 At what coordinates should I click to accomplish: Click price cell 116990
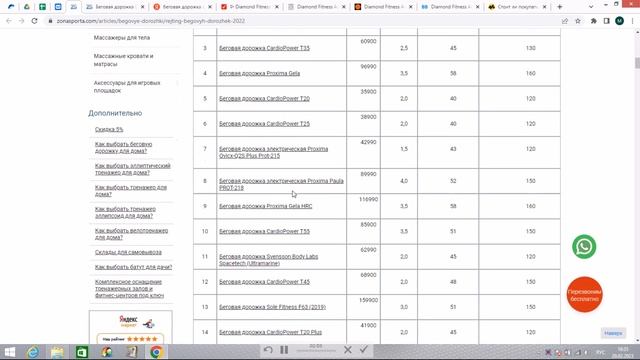[363, 206]
